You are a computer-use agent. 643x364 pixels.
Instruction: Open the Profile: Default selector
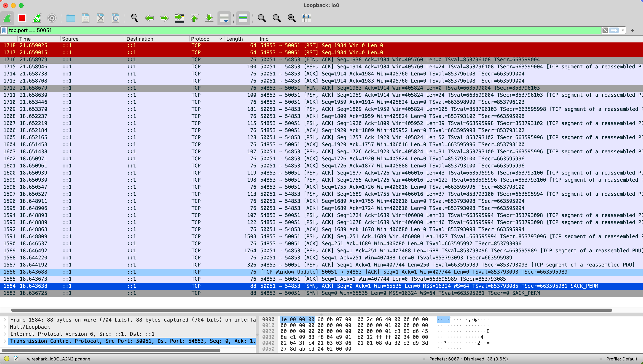click(x=622, y=359)
